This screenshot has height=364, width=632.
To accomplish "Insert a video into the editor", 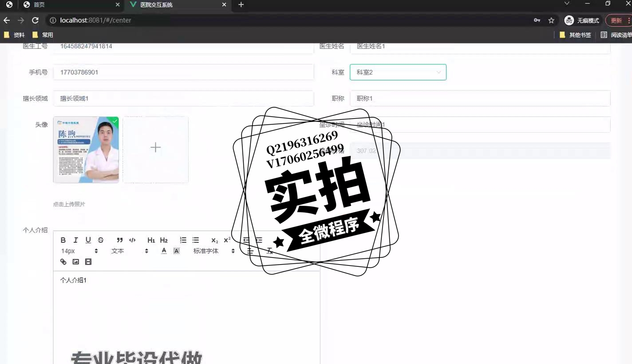I will (x=88, y=262).
